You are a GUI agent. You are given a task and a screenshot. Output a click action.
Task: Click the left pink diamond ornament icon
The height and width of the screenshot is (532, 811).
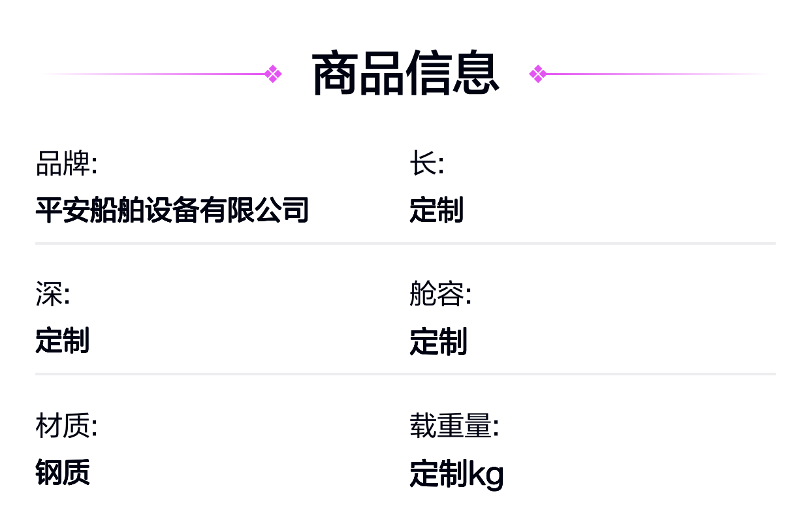[x=273, y=74]
